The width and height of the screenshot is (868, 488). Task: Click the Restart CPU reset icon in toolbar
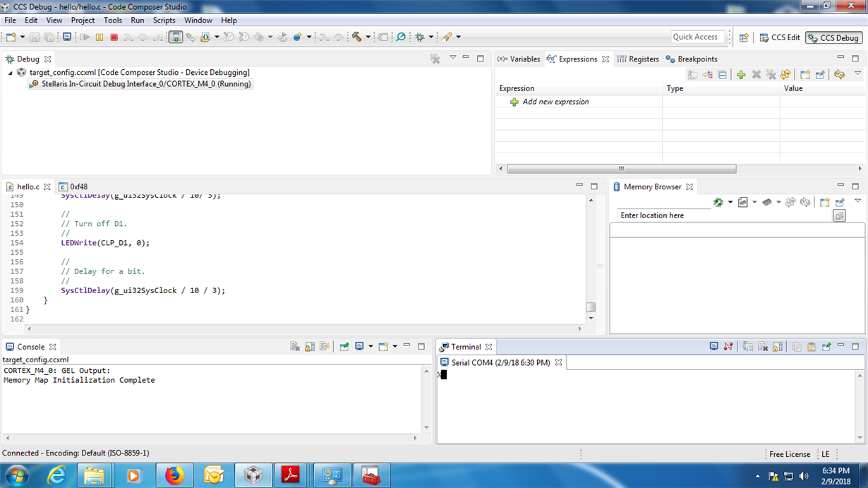point(282,37)
